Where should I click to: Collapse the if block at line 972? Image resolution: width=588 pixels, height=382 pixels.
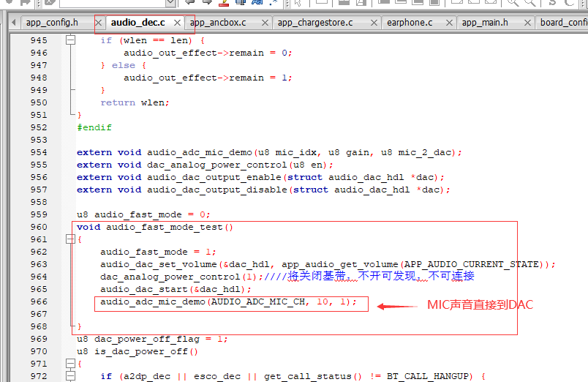point(70,375)
